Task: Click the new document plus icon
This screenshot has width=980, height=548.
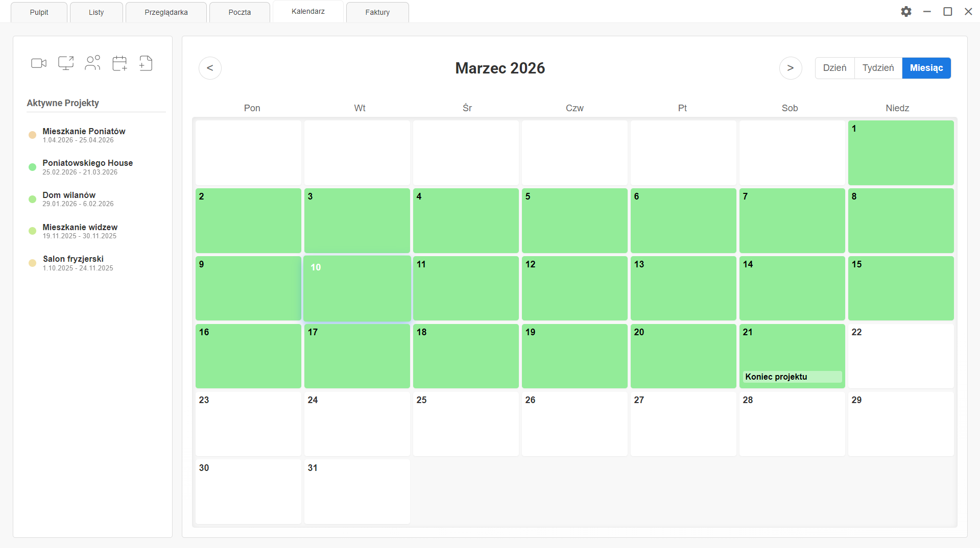Action: [x=146, y=63]
